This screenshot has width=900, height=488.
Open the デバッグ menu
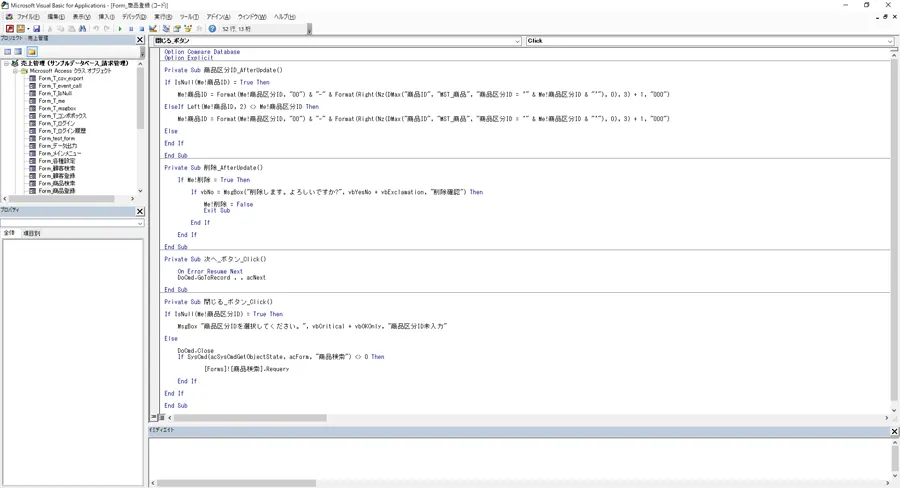coord(134,17)
